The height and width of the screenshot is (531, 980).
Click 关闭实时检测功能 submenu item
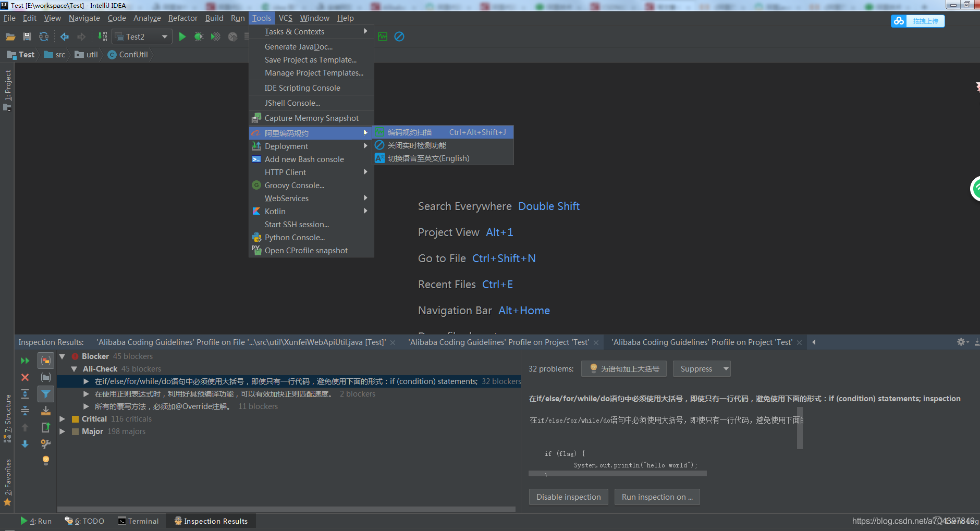443,145
